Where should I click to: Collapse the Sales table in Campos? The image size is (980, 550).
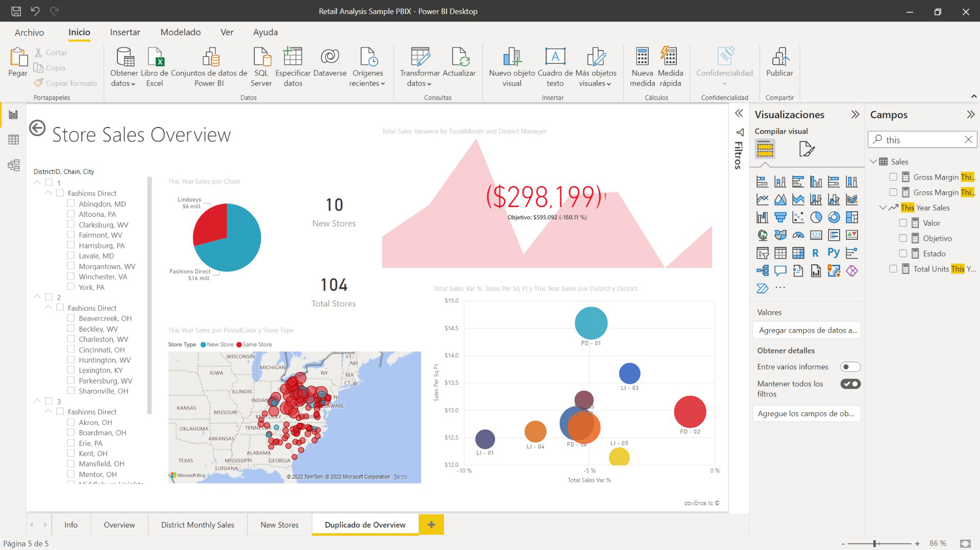coord(873,162)
